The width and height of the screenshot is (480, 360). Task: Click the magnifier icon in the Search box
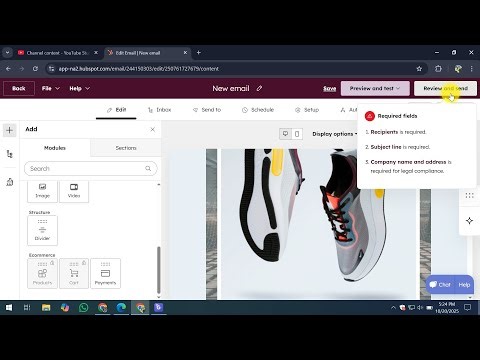148,169
